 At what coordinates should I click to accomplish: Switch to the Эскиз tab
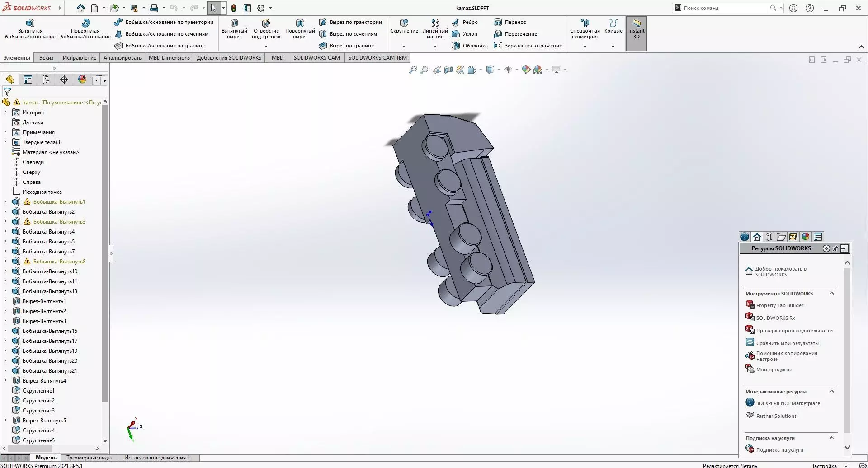click(x=46, y=57)
